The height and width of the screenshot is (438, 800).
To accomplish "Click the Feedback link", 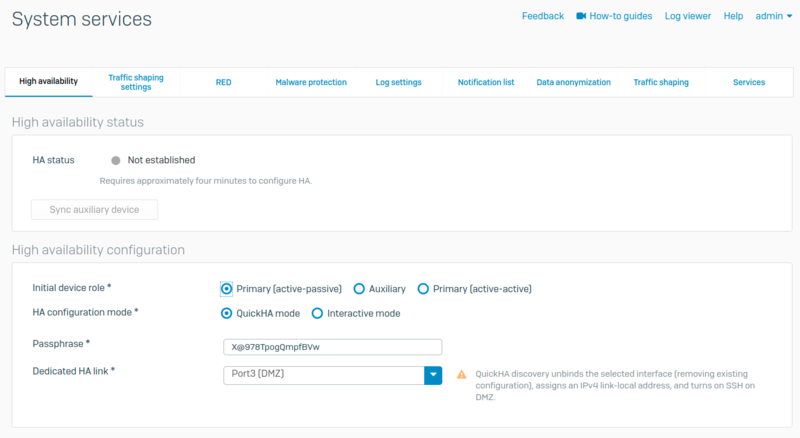I will (x=543, y=16).
